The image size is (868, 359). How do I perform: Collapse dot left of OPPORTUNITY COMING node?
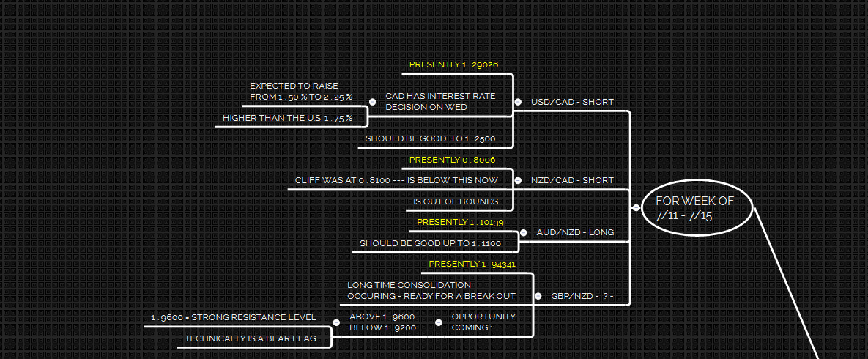pos(439,322)
